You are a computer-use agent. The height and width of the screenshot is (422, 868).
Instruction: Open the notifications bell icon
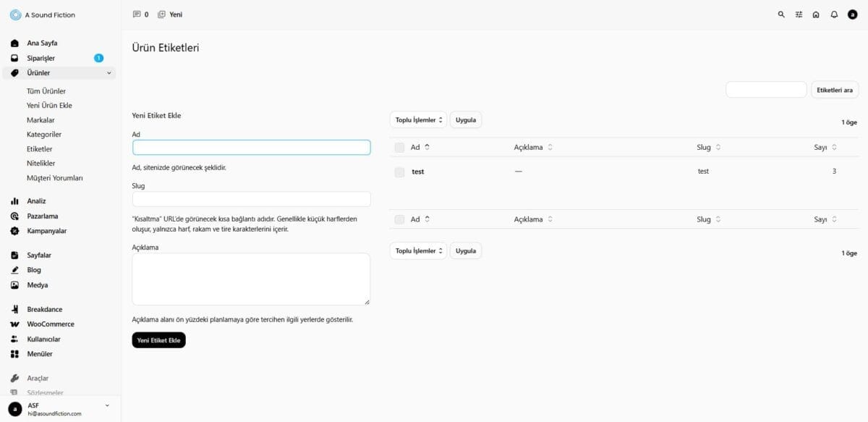(x=834, y=14)
